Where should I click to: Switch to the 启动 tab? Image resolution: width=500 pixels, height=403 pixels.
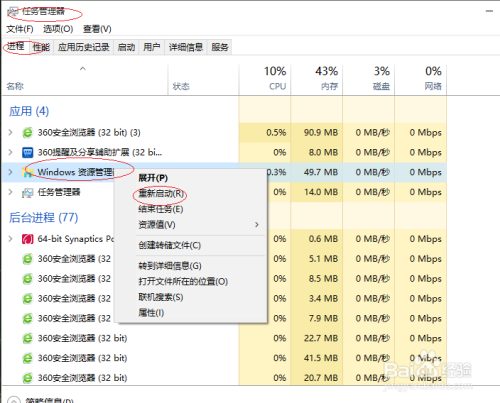(126, 47)
